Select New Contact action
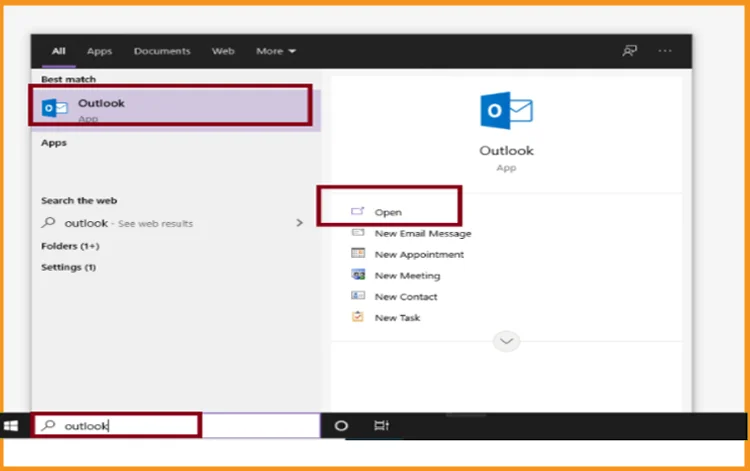Viewport: 750px width, 471px height. [406, 296]
